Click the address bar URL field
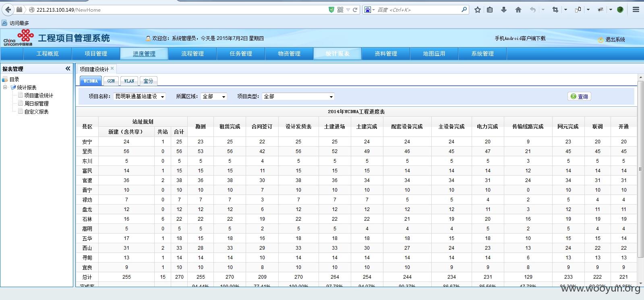The image size is (644, 300). tap(181, 10)
